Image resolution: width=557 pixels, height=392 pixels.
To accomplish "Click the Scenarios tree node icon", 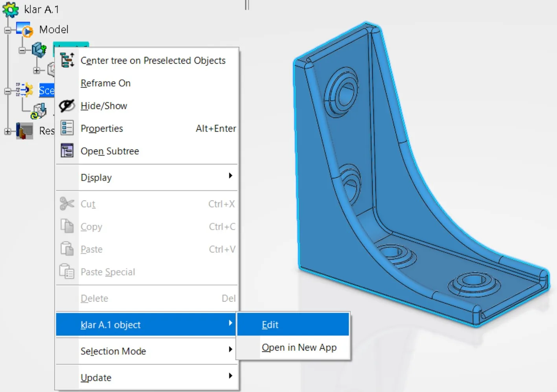I will [24, 90].
